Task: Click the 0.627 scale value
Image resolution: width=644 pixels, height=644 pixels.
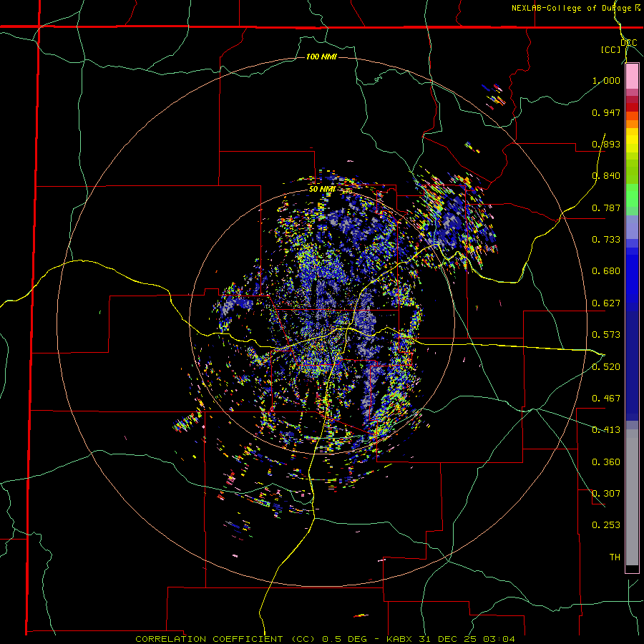Action: tap(606, 303)
